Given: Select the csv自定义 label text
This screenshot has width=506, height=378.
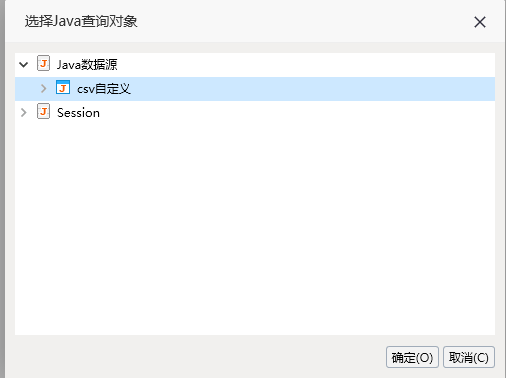Looking at the screenshot, I should [104, 89].
